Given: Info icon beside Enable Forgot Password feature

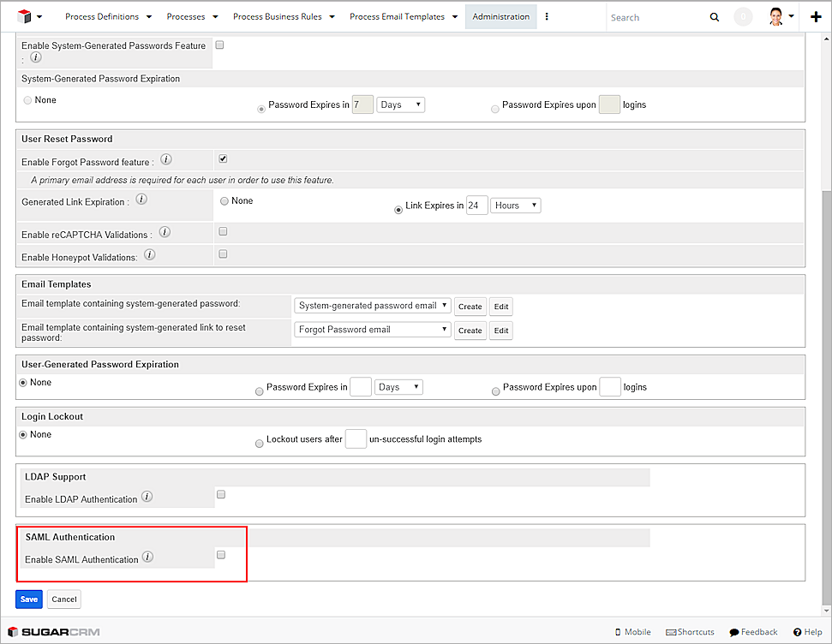Looking at the screenshot, I should pyautogui.click(x=166, y=159).
